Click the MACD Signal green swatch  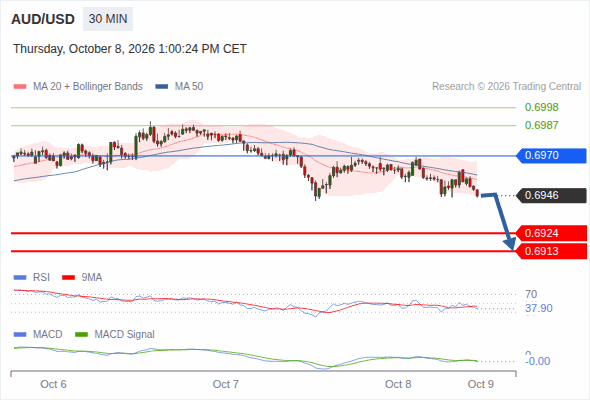tap(81, 335)
